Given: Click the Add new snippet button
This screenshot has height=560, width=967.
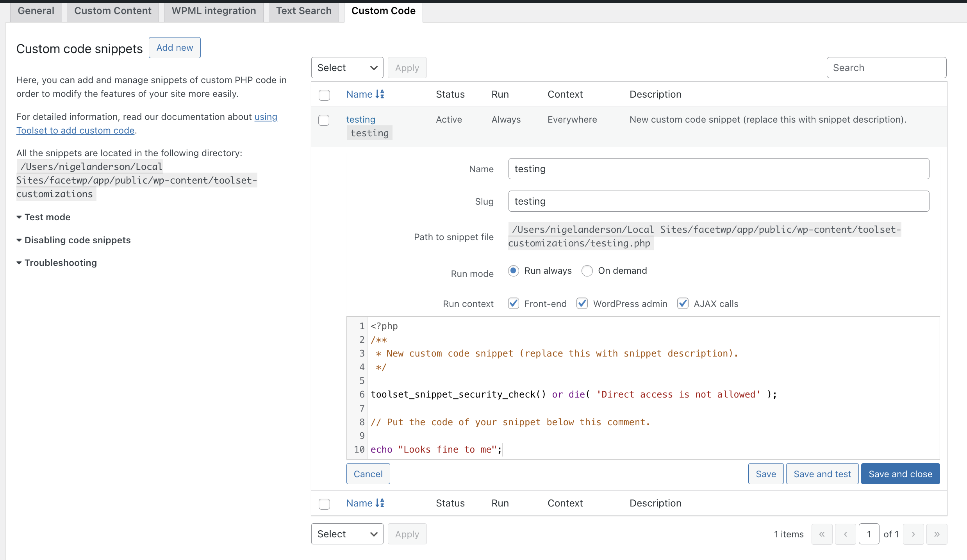Looking at the screenshot, I should [x=175, y=48].
